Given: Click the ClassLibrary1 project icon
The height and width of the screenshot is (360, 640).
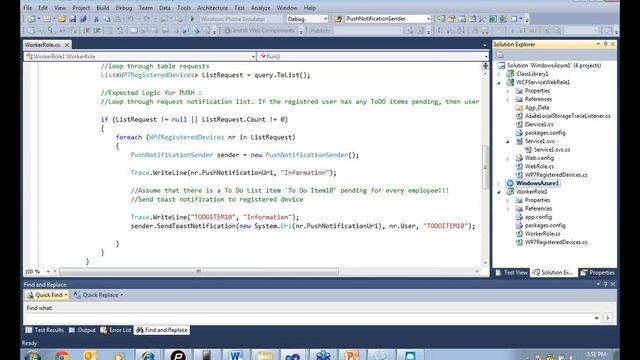Looking at the screenshot, I should [510, 74].
